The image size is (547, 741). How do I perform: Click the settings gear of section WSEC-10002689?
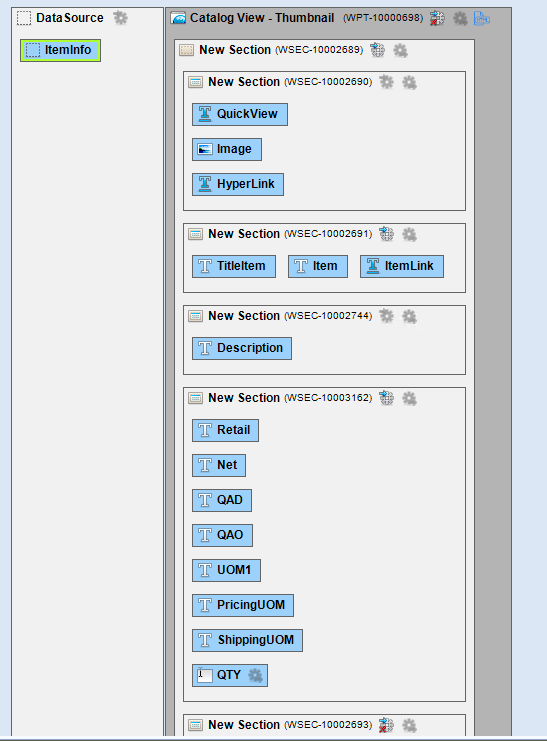pyautogui.click(x=400, y=51)
